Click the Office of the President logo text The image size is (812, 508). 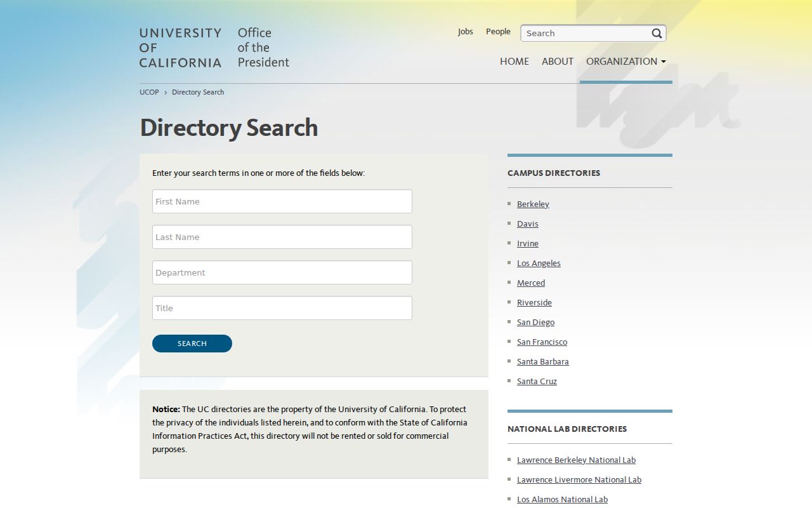coord(263,48)
